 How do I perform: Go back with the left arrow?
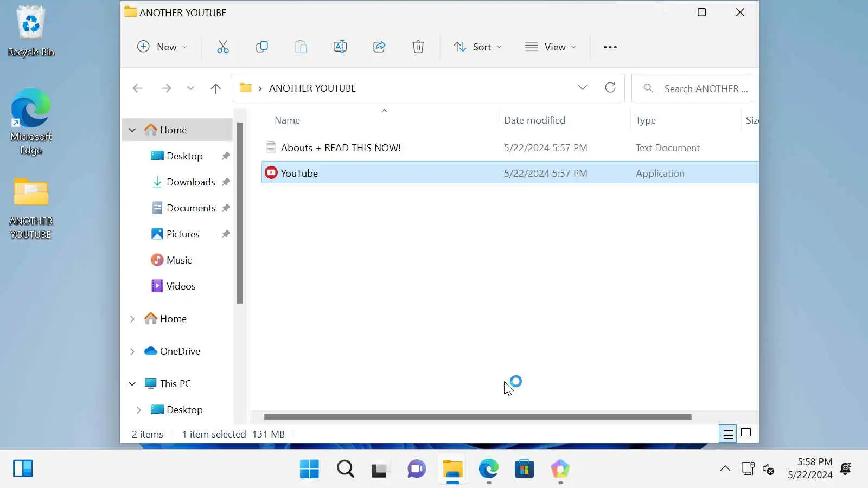pyautogui.click(x=138, y=88)
